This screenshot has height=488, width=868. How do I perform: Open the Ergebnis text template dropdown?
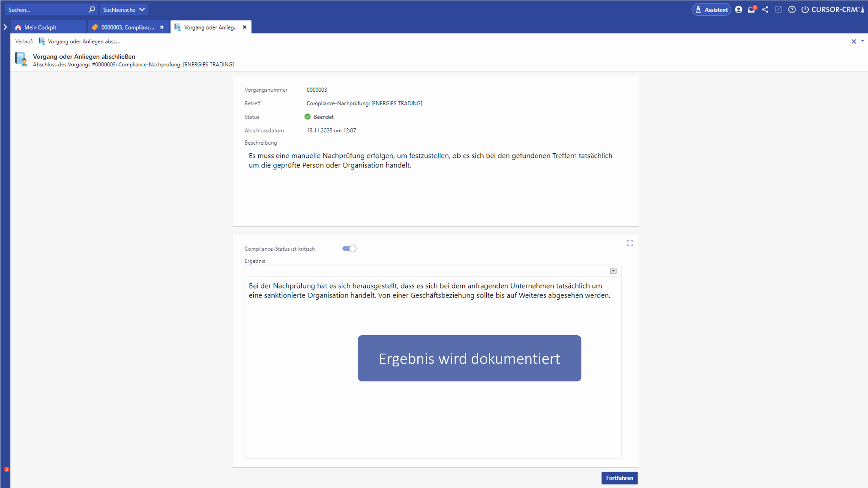[613, 271]
